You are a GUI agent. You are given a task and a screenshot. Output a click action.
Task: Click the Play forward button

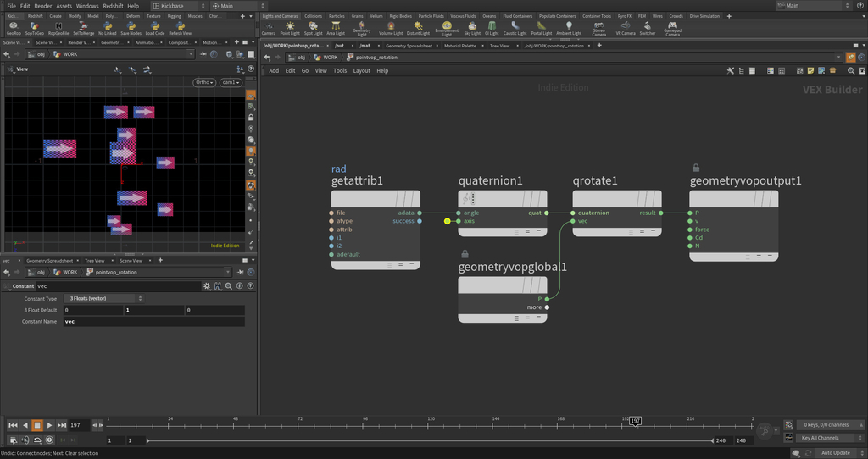49,425
